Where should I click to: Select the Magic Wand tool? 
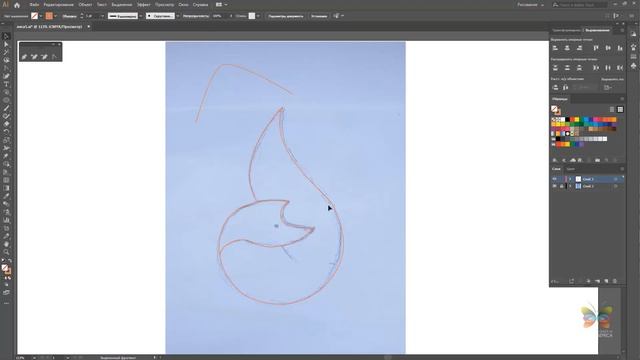(6, 52)
